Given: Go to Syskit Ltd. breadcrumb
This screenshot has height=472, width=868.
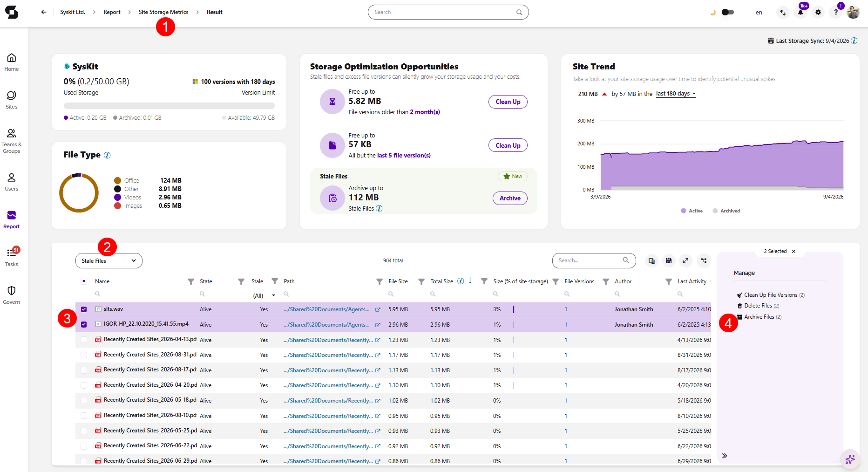Looking at the screenshot, I should pos(73,12).
